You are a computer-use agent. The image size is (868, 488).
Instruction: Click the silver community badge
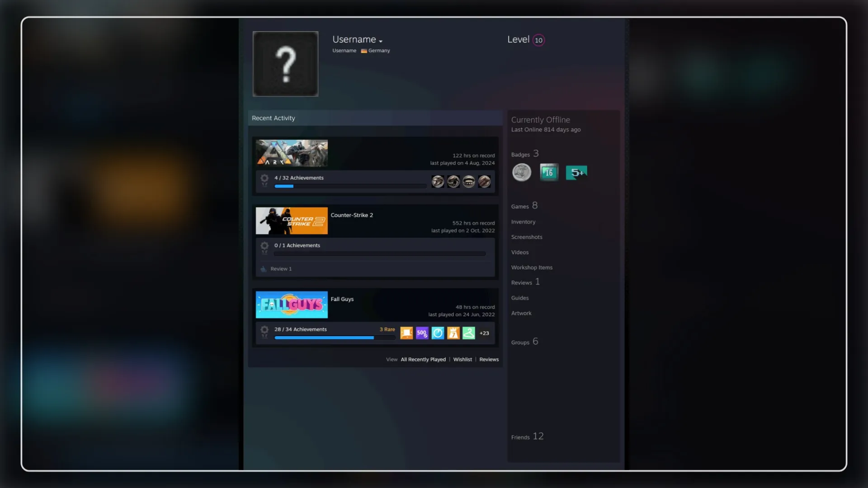[x=521, y=173]
